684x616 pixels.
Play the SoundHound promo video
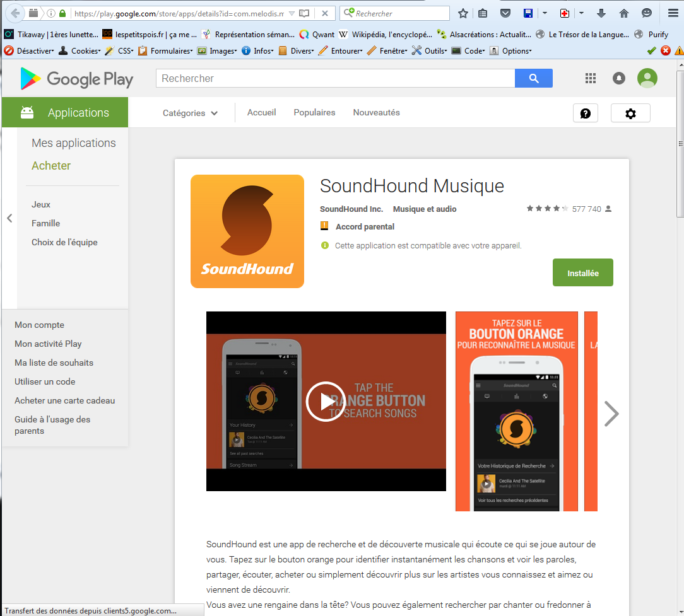326,401
